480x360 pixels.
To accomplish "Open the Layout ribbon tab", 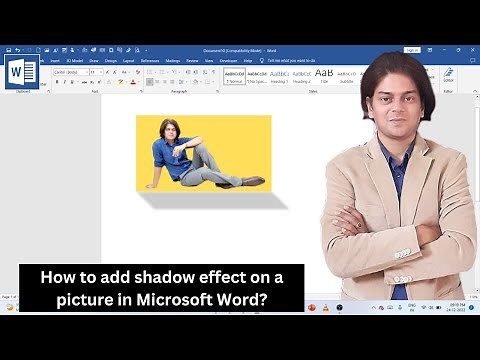I will tap(128, 61).
